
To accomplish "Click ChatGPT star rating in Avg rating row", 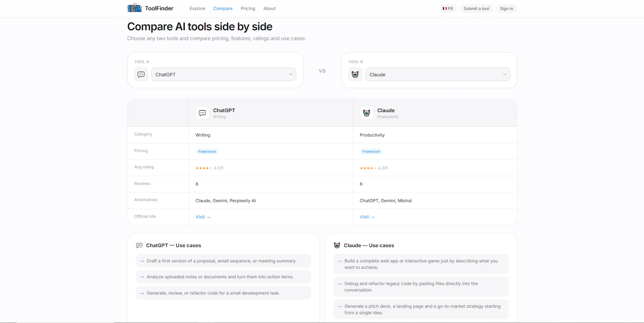I will pos(204,168).
